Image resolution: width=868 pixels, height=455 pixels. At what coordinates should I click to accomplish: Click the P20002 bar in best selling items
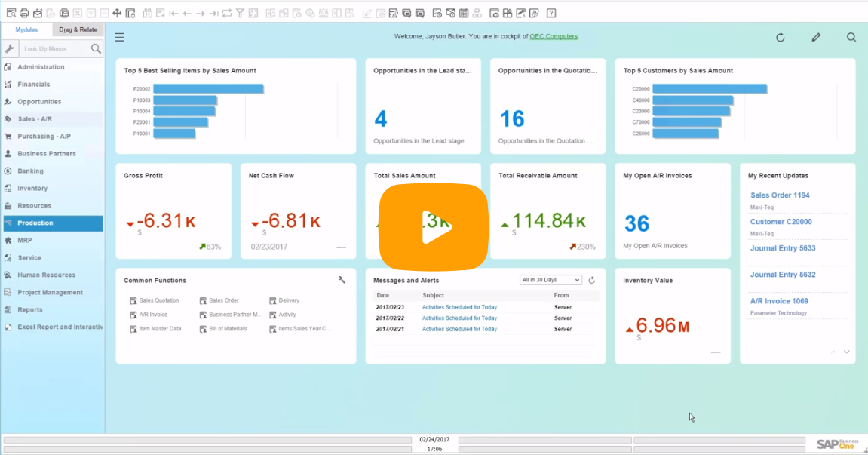(x=208, y=89)
